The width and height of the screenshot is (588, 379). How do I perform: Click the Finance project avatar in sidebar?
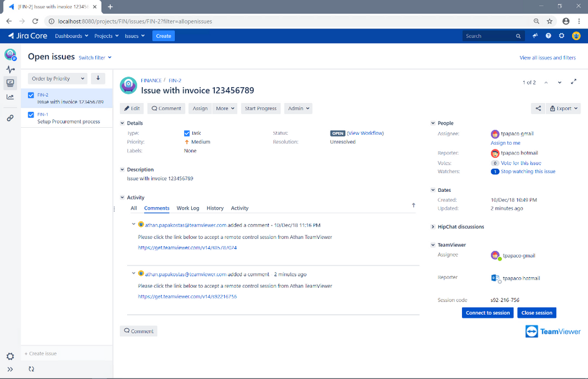pyautogui.click(x=10, y=54)
